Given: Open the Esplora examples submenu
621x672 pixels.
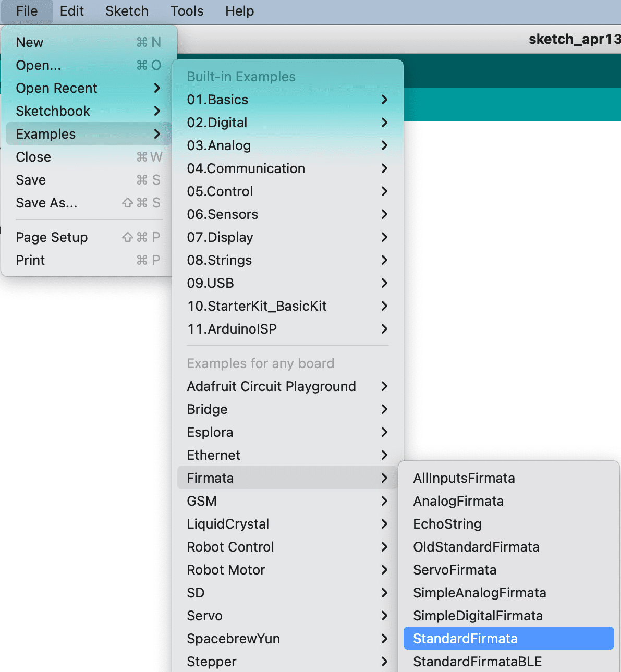Looking at the screenshot, I should tap(287, 432).
